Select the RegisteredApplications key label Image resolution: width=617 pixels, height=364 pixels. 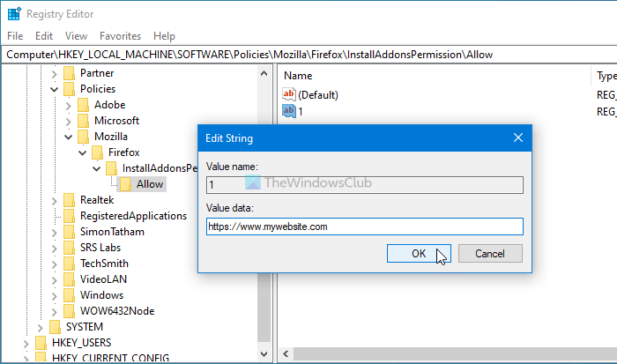tap(133, 216)
